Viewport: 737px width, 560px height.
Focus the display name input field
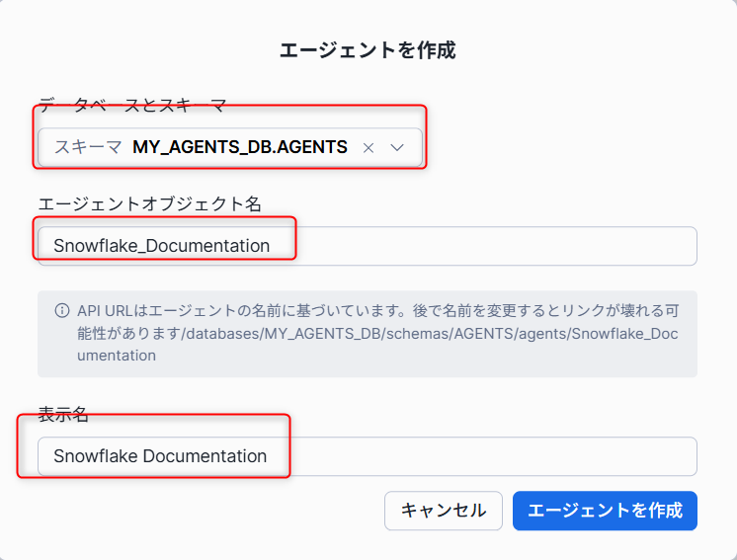[367, 456]
